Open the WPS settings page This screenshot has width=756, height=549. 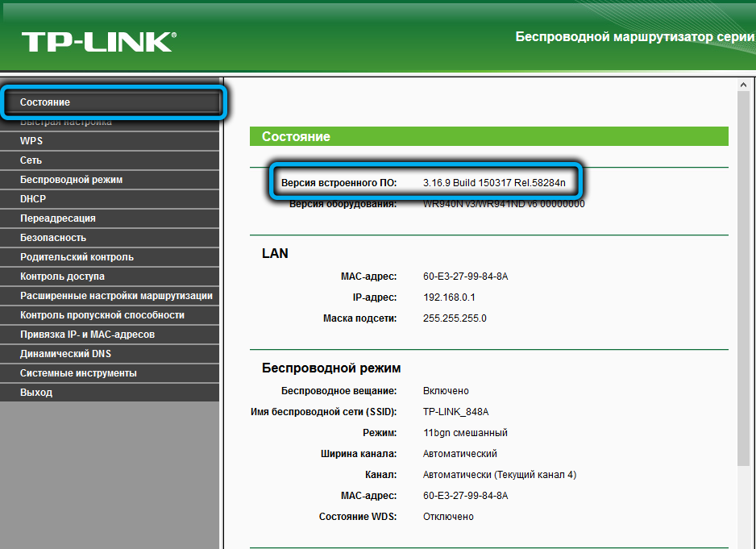tap(31, 141)
